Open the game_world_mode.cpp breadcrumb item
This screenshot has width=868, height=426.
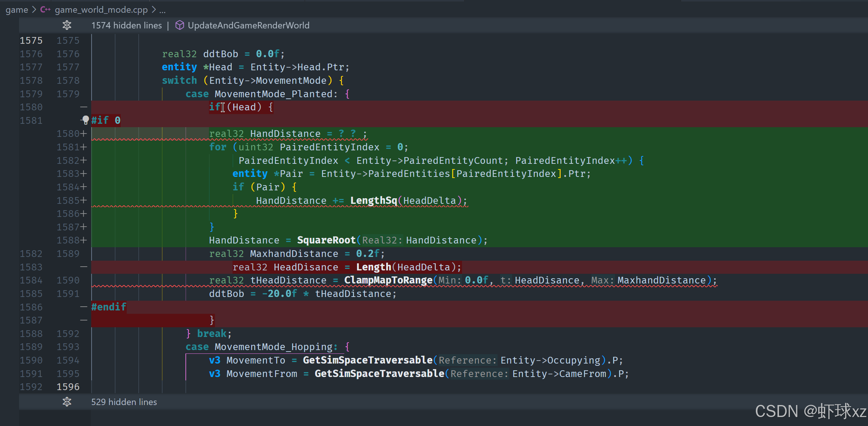(x=101, y=10)
